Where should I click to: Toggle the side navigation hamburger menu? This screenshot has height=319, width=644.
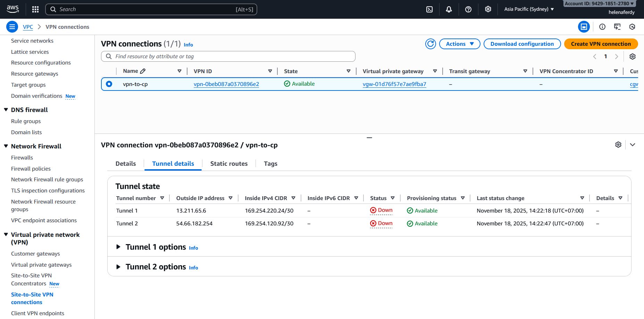(12, 27)
